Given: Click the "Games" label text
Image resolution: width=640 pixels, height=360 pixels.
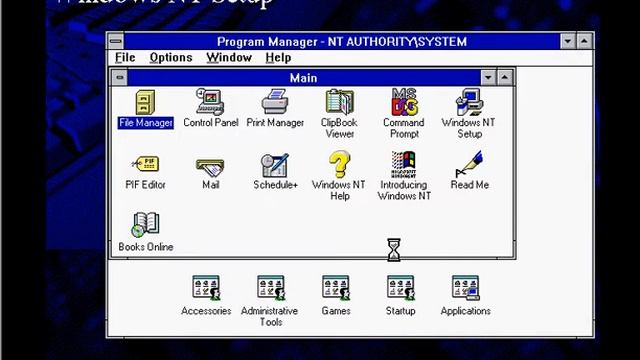Looking at the screenshot, I should click(336, 311).
